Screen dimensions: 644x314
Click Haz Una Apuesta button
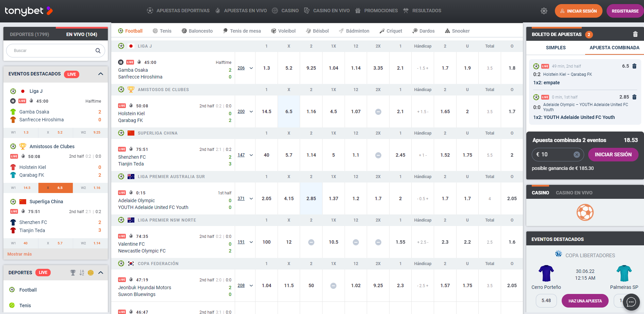[585, 301]
